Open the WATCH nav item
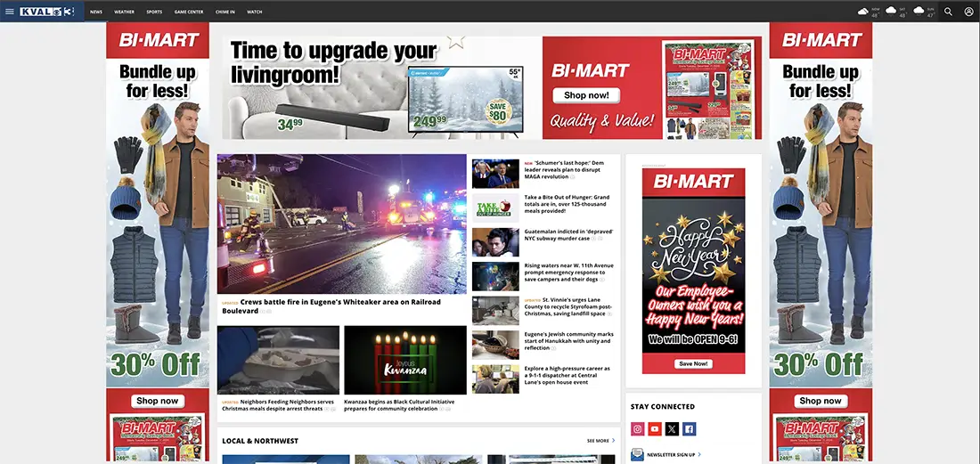 coord(255,12)
